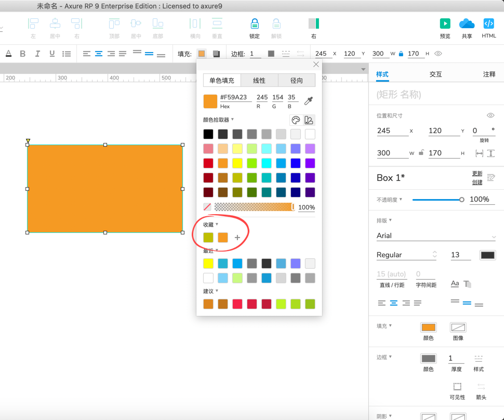Toggle center text alignment in toolbar

99,54
